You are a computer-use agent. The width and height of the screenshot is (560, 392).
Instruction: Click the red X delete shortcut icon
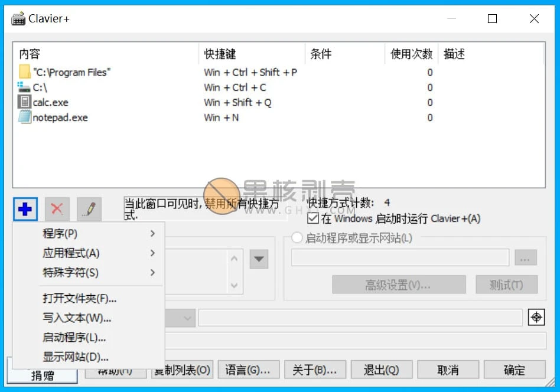(57, 209)
